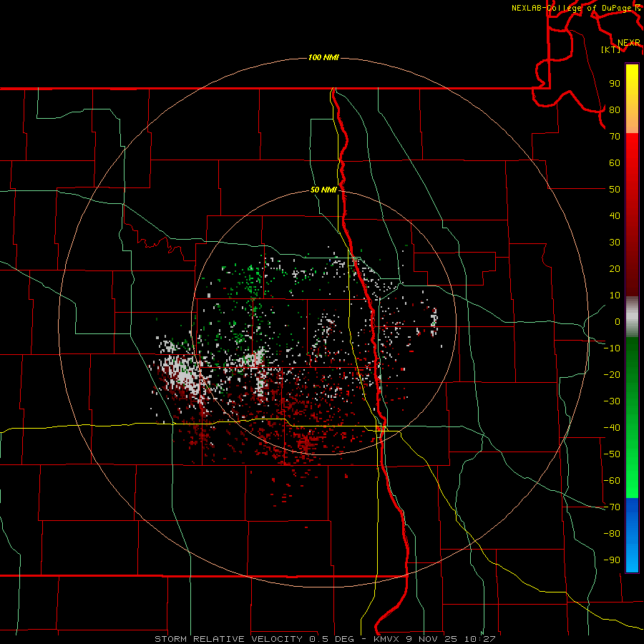Click the STORM RELATIVE VELOCITY caption text

pyautogui.click(x=228, y=639)
